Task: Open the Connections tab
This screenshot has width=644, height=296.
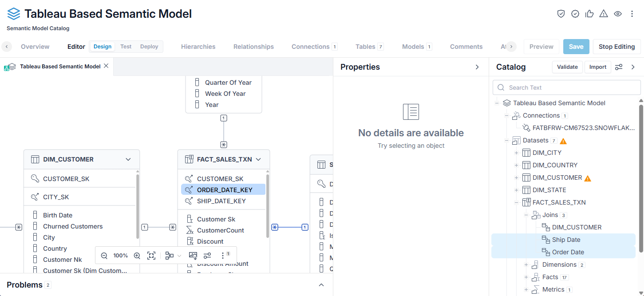Action: (314, 47)
